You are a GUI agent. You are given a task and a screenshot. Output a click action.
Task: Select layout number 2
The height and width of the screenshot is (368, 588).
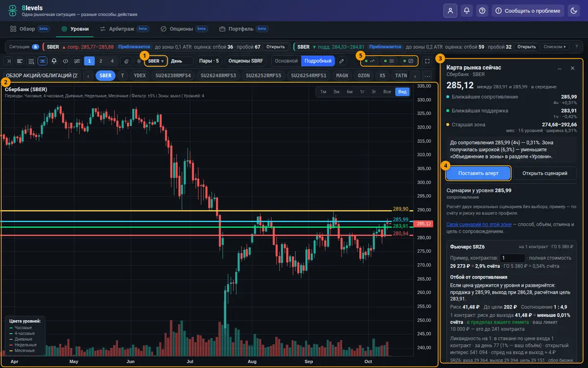[x=101, y=61]
